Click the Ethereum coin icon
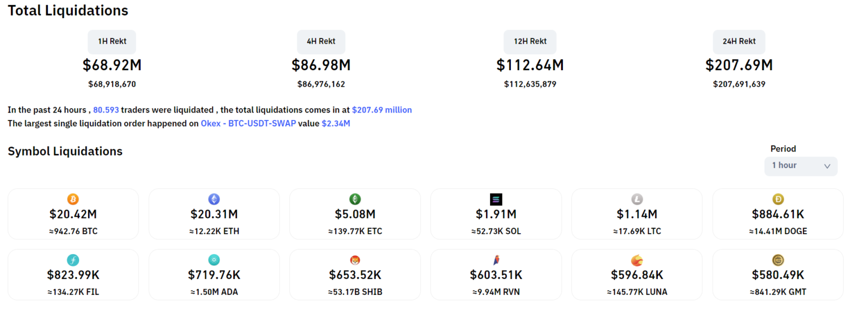Viewport: 868px width, 327px height. 214,199
